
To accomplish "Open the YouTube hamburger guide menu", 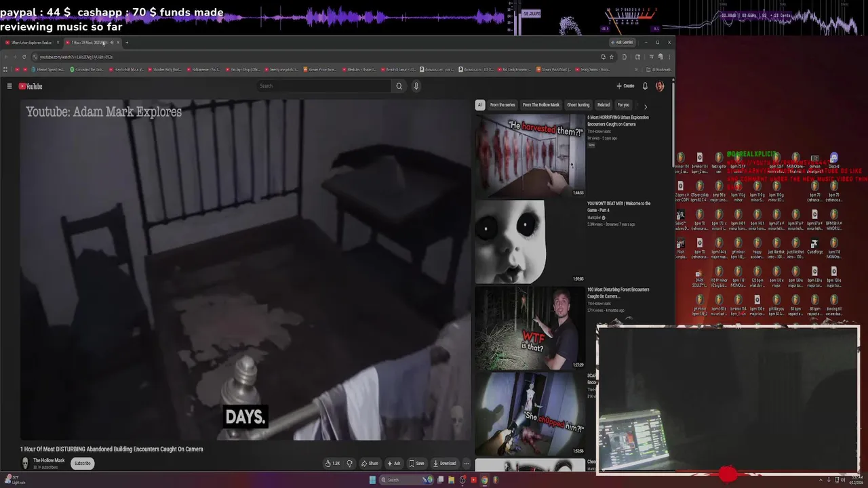I will [x=9, y=86].
